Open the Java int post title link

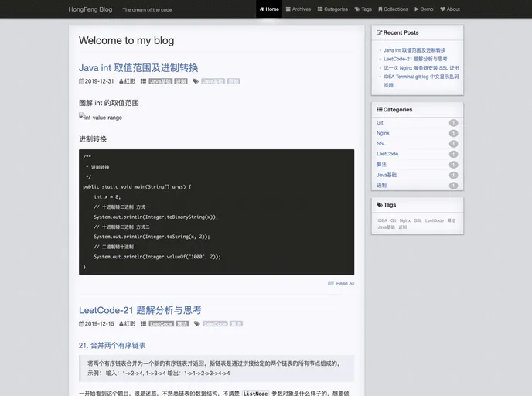[x=138, y=67]
